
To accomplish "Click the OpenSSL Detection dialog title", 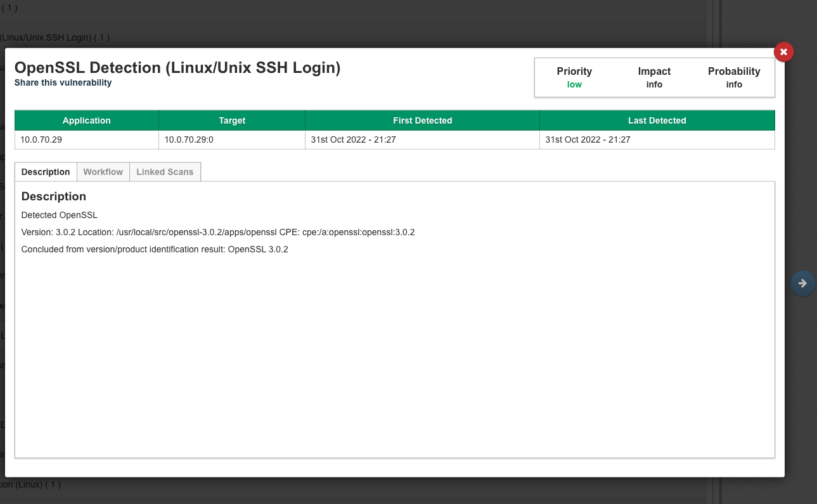I will pos(177,68).
